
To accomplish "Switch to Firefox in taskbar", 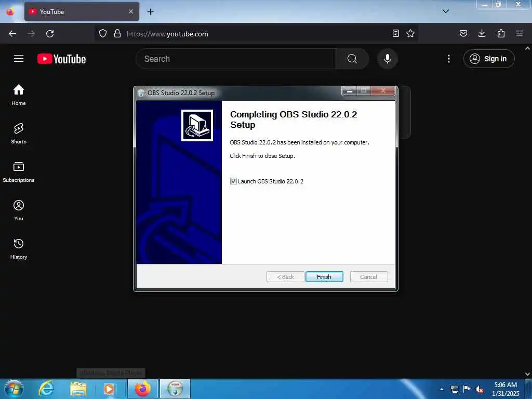I will (143, 389).
